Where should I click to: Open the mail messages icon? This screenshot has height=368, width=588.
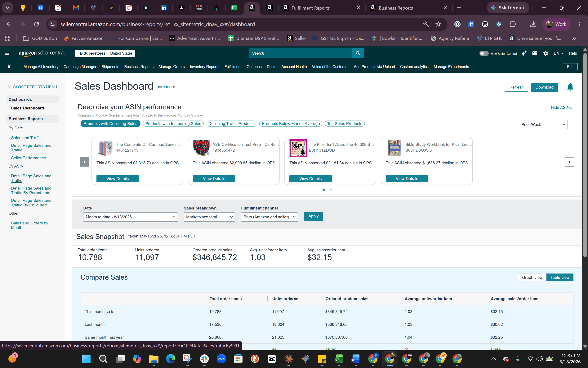coord(535,53)
